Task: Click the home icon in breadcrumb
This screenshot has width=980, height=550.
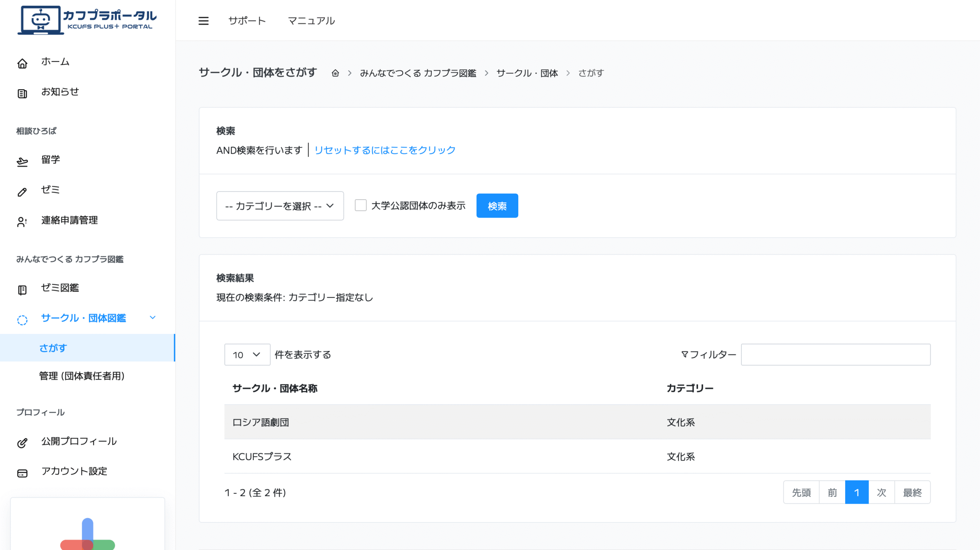Action: 335,73
